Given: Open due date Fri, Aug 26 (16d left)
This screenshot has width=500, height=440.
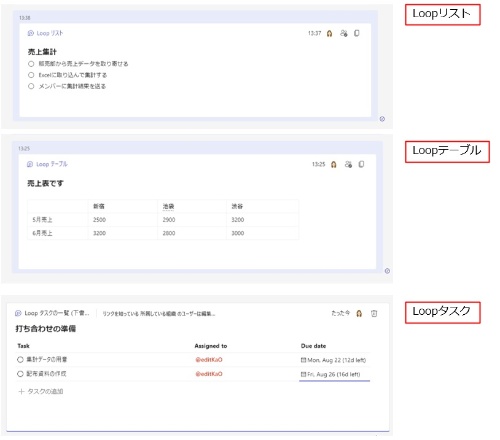Looking at the screenshot, I should (x=331, y=374).
